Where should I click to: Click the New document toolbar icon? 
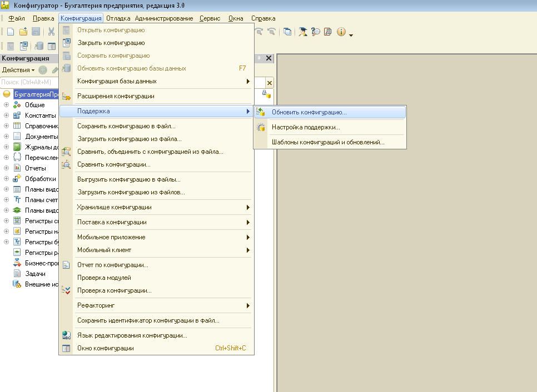pyautogui.click(x=11, y=32)
